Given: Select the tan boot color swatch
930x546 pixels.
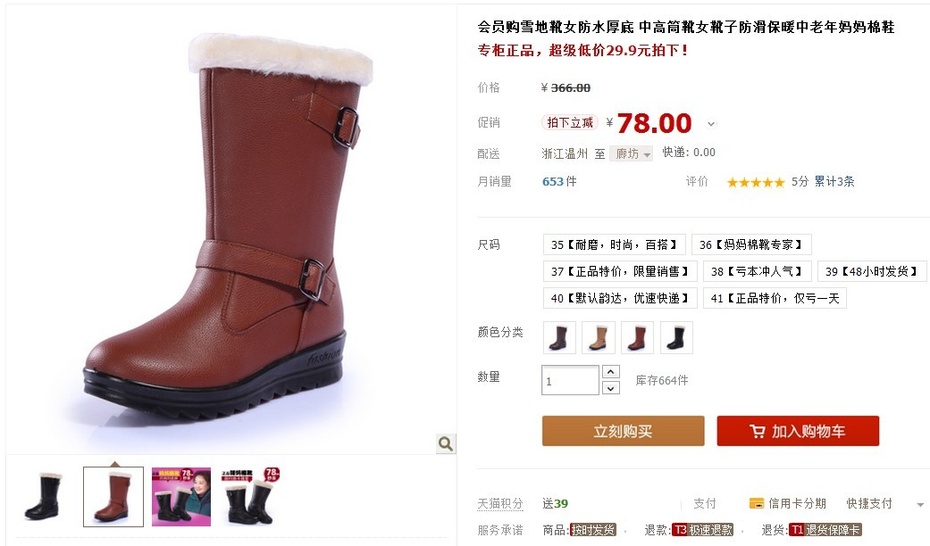Looking at the screenshot, I should pyautogui.click(x=598, y=337).
